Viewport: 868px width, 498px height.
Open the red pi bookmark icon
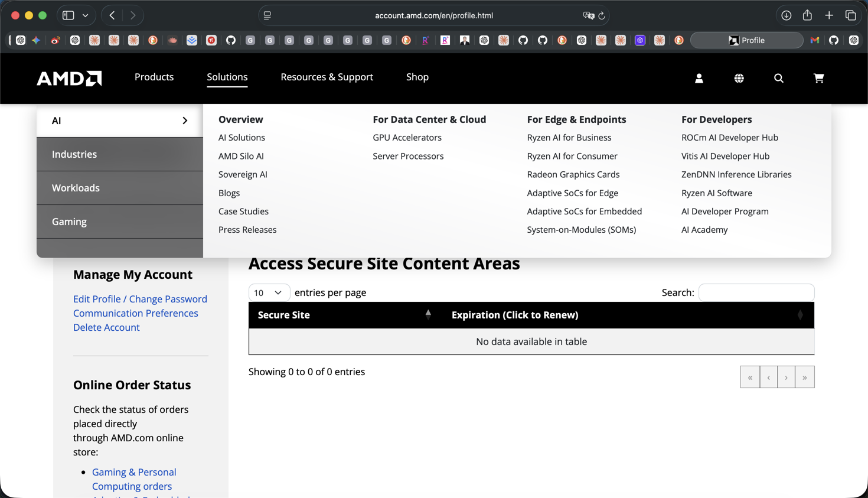(211, 40)
